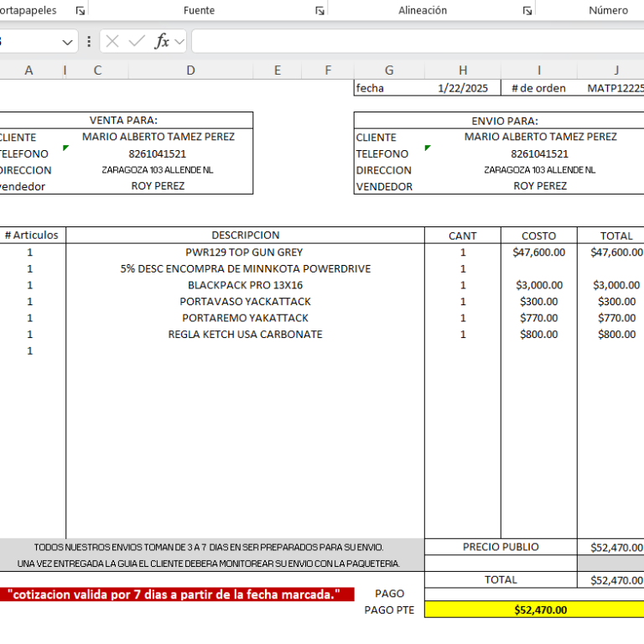
Task: Select the $3,000.00 cost cell
Action: (539, 285)
